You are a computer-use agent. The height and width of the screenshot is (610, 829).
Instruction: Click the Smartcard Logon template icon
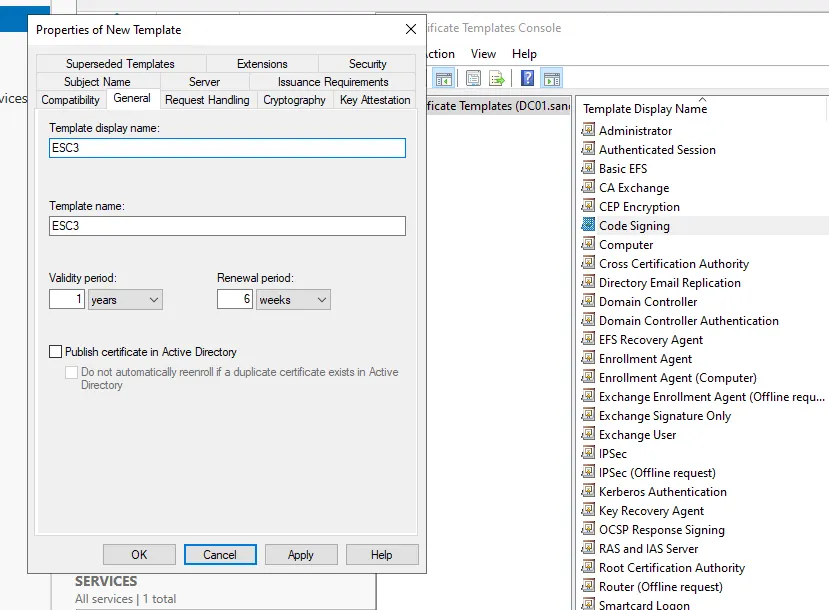(588, 605)
